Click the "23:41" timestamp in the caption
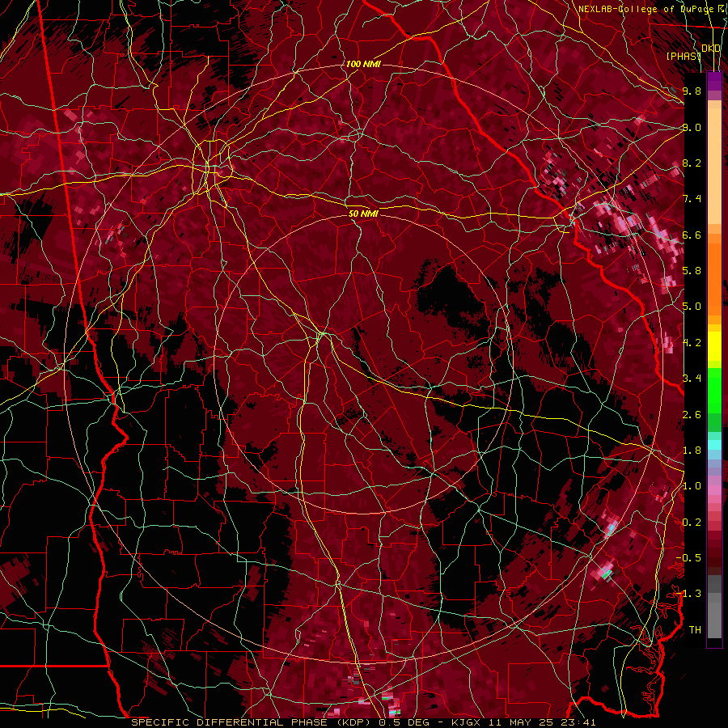This screenshot has width=728, height=728. point(580,722)
